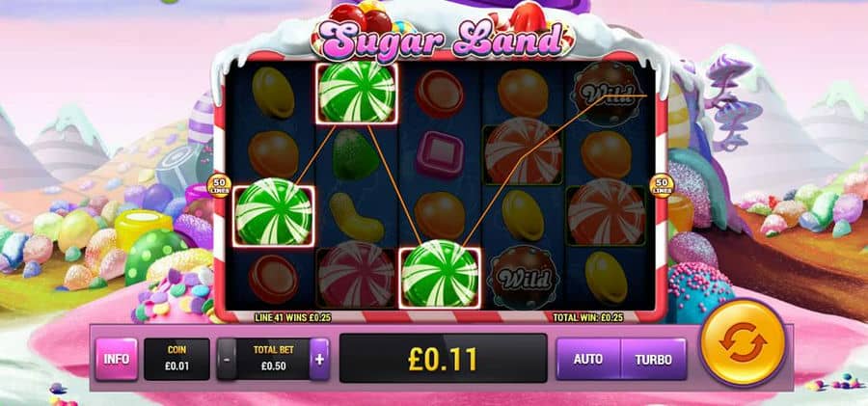Spin the reels with the orange button
The width and height of the screenshot is (868, 406).
743,341
